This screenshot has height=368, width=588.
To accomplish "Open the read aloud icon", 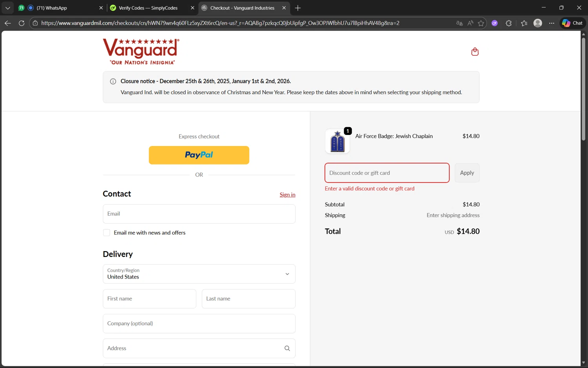I will (x=470, y=23).
